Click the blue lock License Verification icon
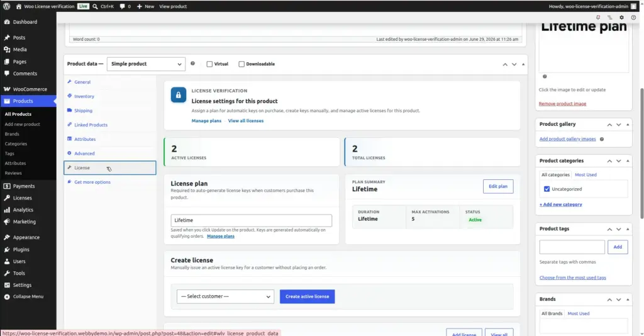This screenshot has height=336, width=644. (x=178, y=95)
